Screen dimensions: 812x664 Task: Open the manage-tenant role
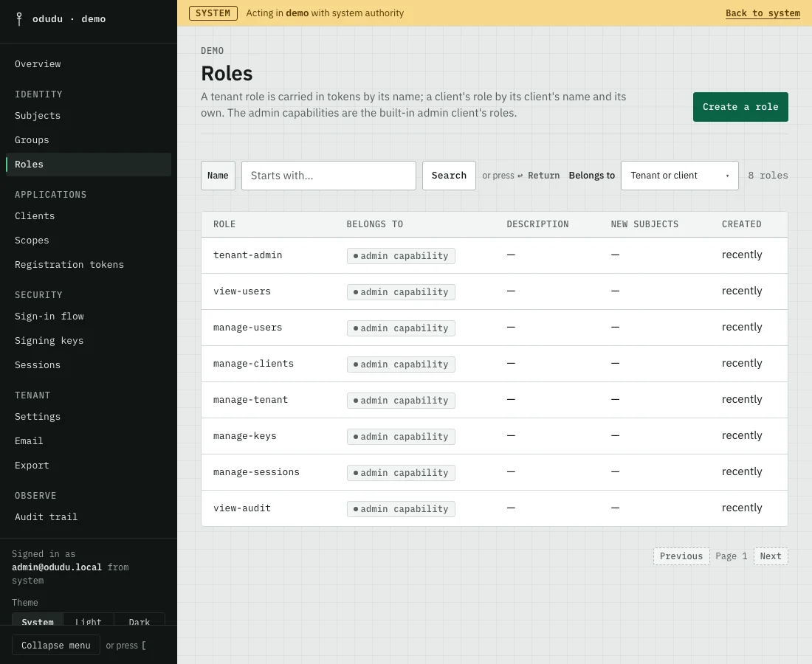[250, 401]
